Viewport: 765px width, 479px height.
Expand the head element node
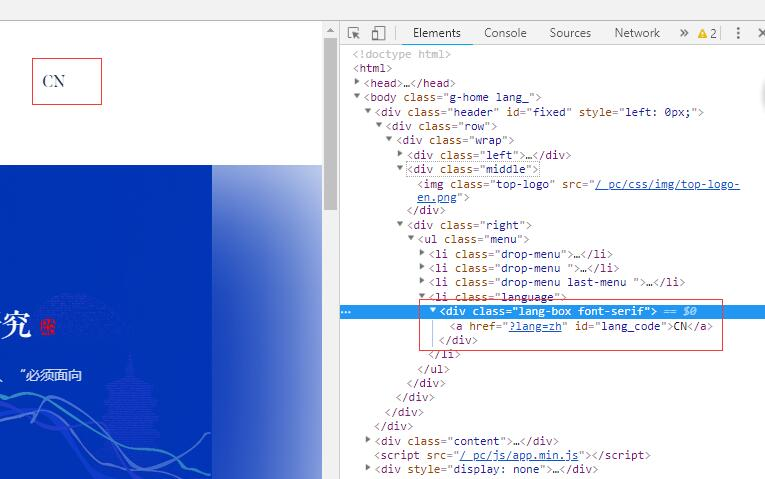click(x=357, y=82)
